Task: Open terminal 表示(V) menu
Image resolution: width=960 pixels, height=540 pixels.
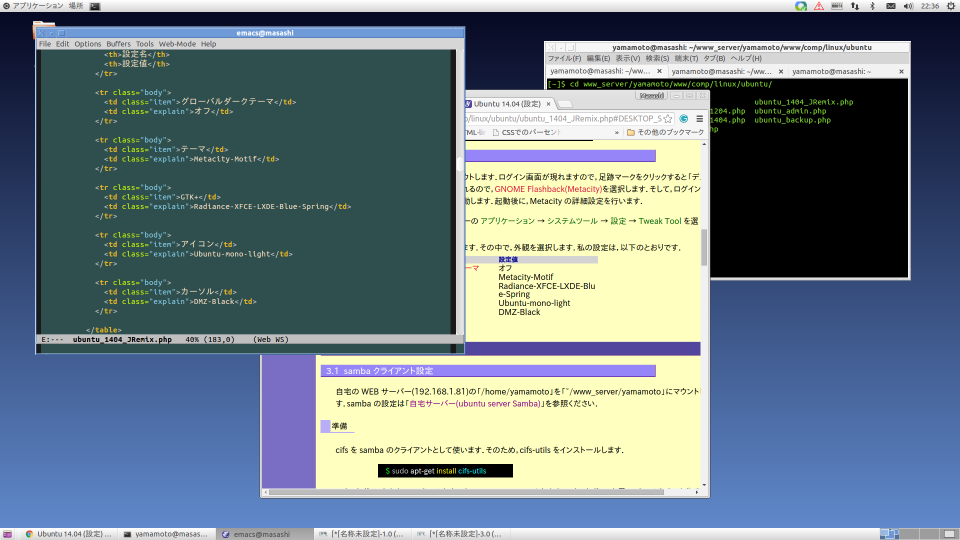Action: tap(628, 59)
